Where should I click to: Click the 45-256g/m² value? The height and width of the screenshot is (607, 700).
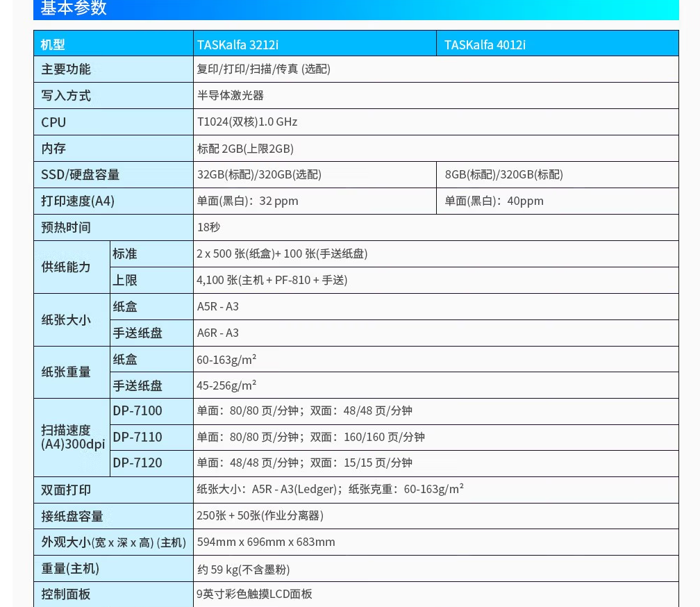[x=227, y=385]
